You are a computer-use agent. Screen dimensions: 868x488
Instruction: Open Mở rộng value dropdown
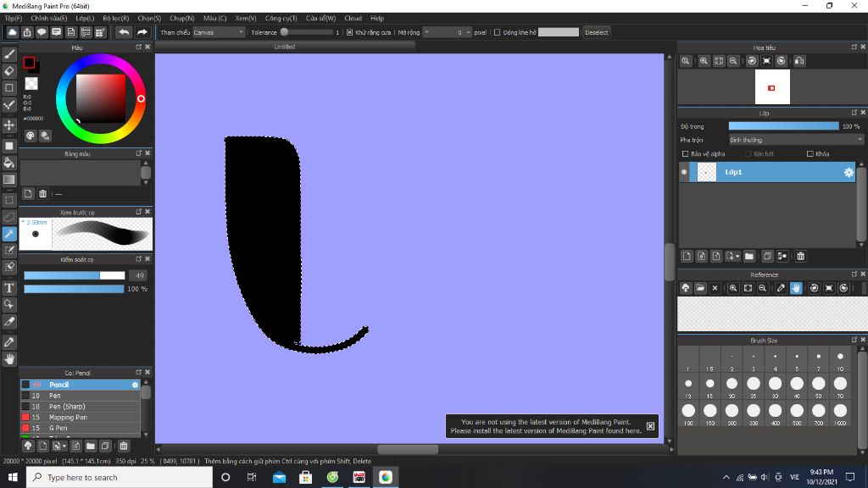426,33
